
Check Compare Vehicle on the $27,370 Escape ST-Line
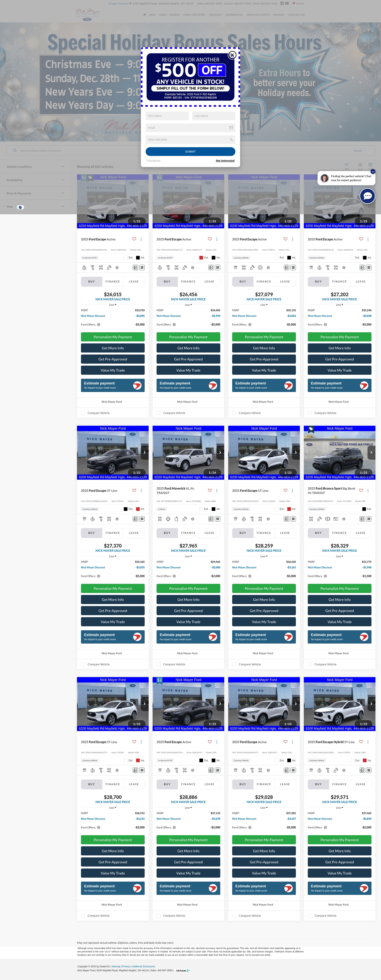click(83, 664)
